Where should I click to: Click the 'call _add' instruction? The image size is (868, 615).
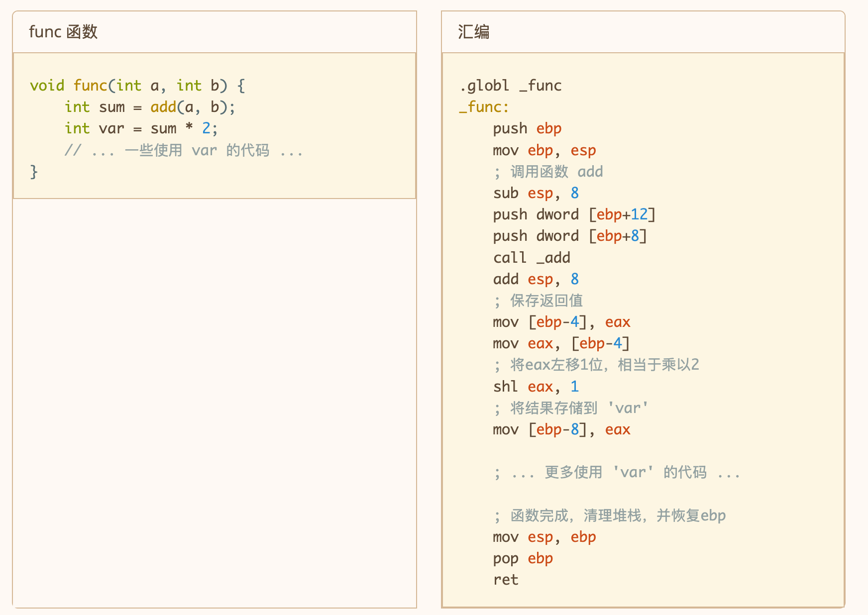tap(532, 258)
